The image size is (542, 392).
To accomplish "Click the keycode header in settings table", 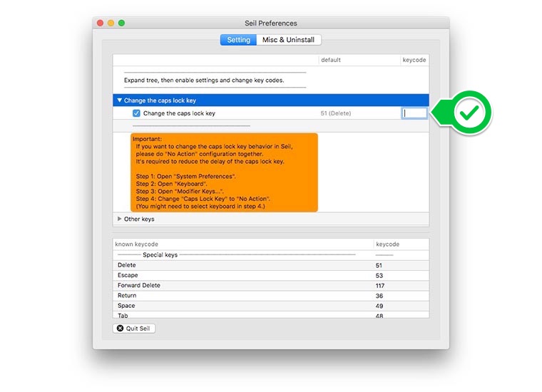I will [x=414, y=60].
